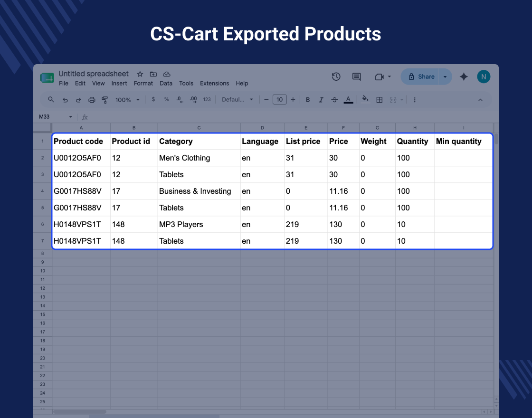Open the View menu
The image size is (532, 418).
point(98,83)
